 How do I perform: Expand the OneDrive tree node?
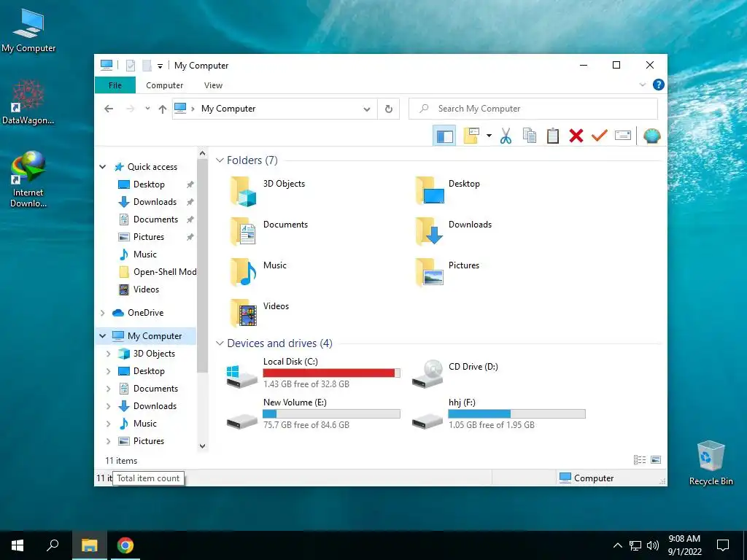(102, 313)
